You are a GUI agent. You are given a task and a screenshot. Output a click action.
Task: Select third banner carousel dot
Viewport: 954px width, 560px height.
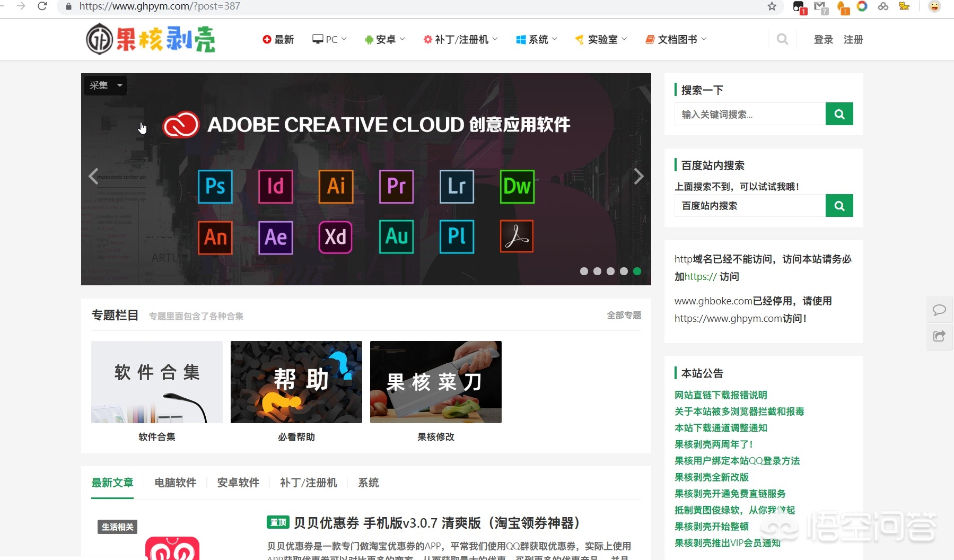click(610, 271)
